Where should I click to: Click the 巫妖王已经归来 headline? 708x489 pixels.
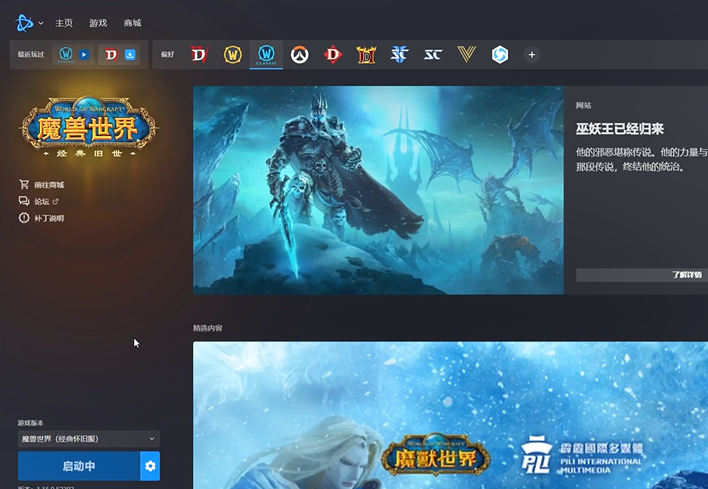tap(620, 129)
